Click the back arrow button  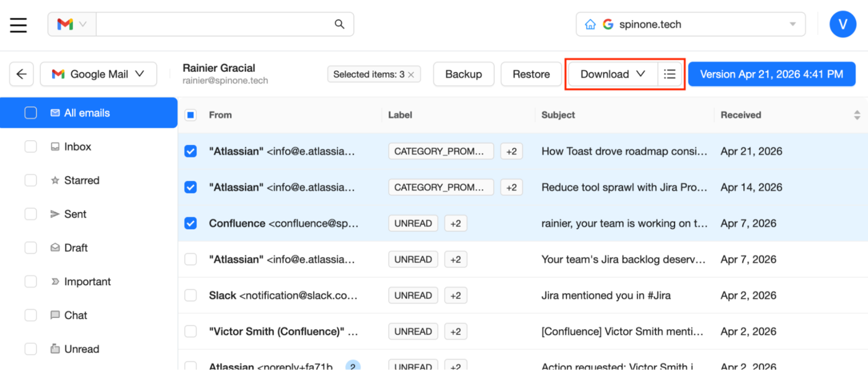tap(22, 74)
